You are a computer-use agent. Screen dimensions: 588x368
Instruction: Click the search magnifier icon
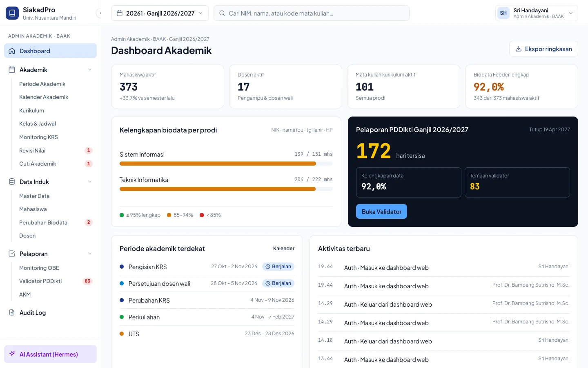click(222, 13)
